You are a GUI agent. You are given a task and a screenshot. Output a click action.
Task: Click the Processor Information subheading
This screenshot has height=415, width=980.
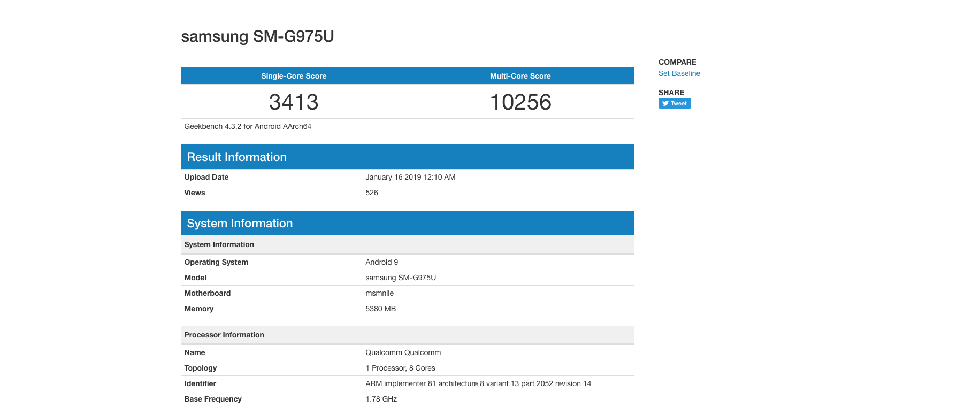click(x=224, y=335)
